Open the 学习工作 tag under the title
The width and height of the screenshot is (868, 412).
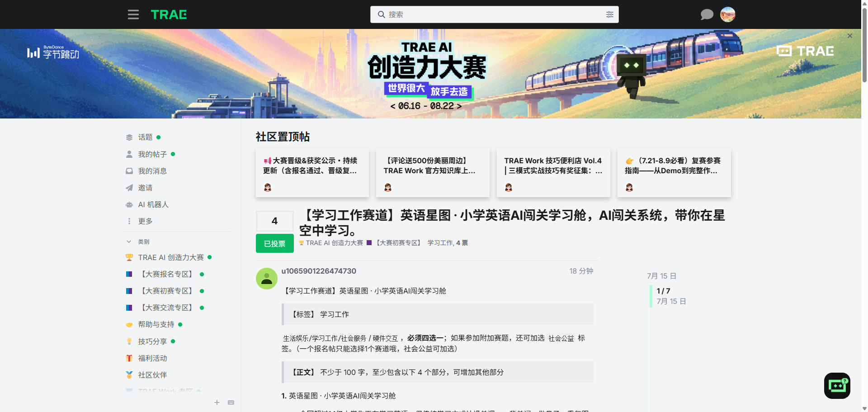point(440,243)
